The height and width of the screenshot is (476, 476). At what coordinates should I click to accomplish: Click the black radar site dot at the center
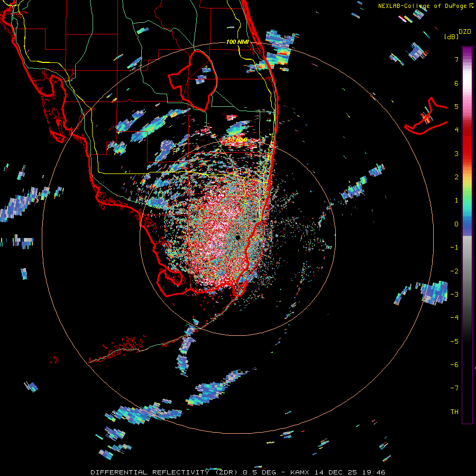pos(237,237)
